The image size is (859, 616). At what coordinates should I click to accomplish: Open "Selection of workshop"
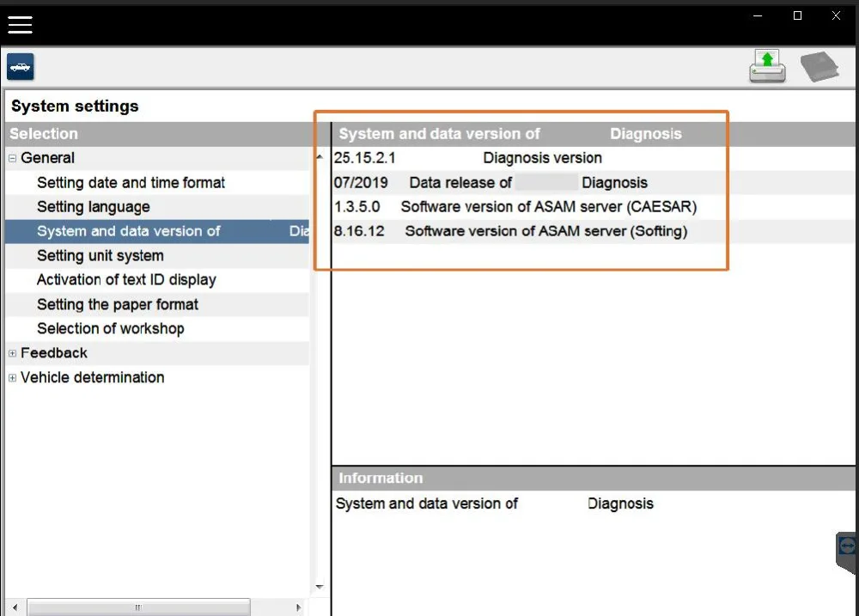pos(110,328)
